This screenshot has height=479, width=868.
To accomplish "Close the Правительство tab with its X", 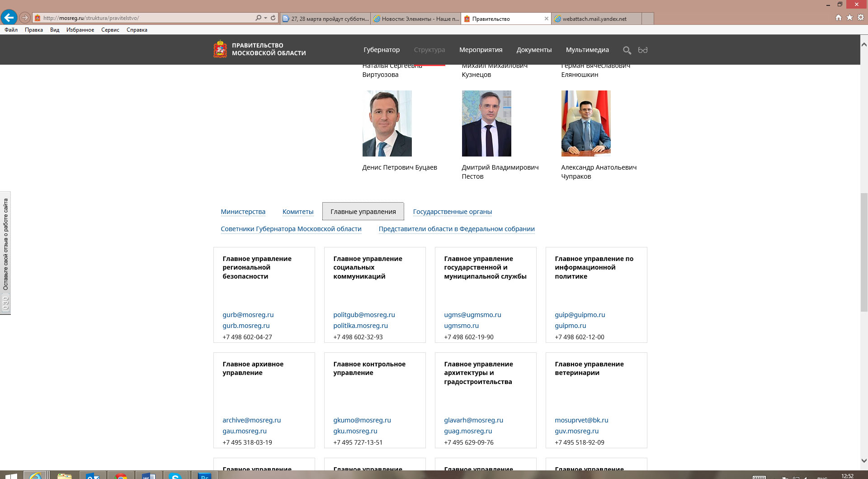I will point(546,19).
